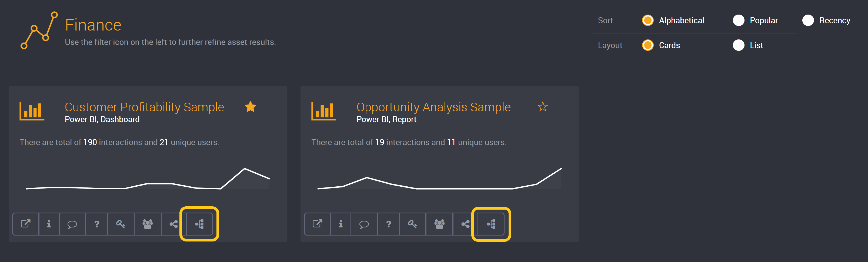Favorite the Opportunity Analysis Sample star
868x262 pixels.
[543, 107]
